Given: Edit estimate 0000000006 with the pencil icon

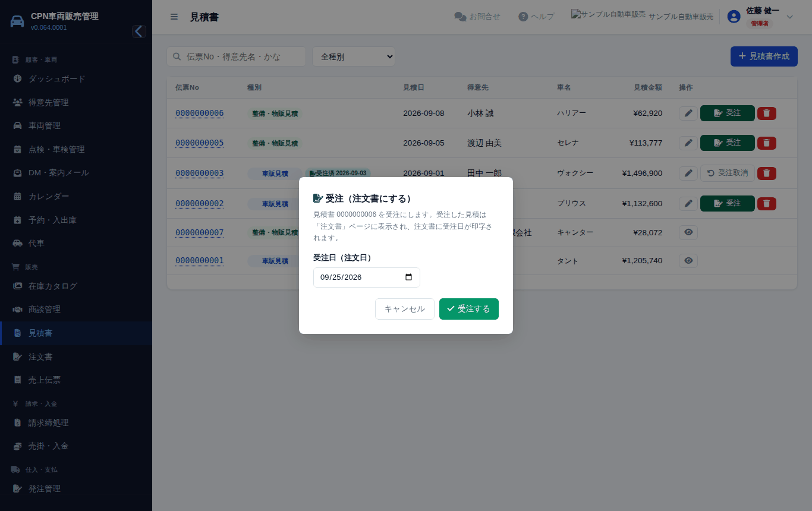Looking at the screenshot, I should point(688,113).
